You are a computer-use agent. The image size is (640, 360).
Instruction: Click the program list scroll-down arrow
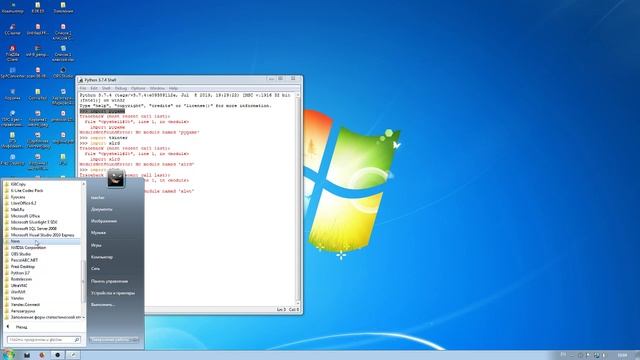[84, 317]
